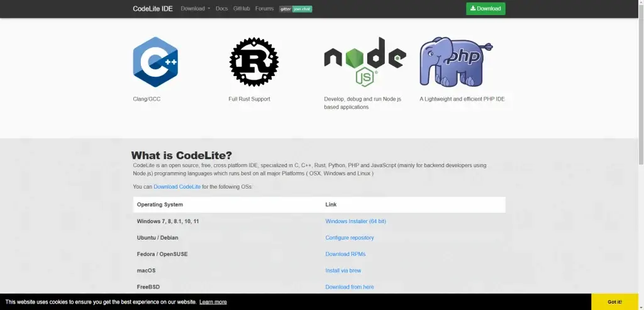Click the Download RPMs link
644x310 pixels.
click(x=345, y=254)
